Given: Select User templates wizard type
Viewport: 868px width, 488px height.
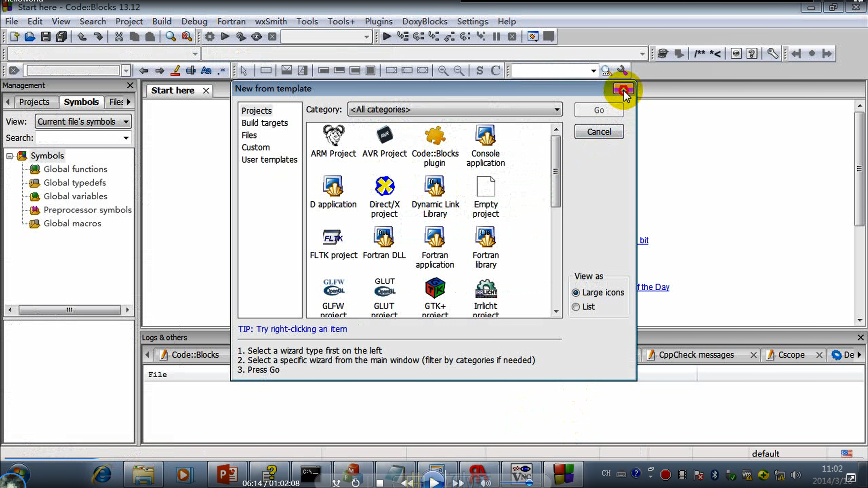Looking at the screenshot, I should pos(269,160).
